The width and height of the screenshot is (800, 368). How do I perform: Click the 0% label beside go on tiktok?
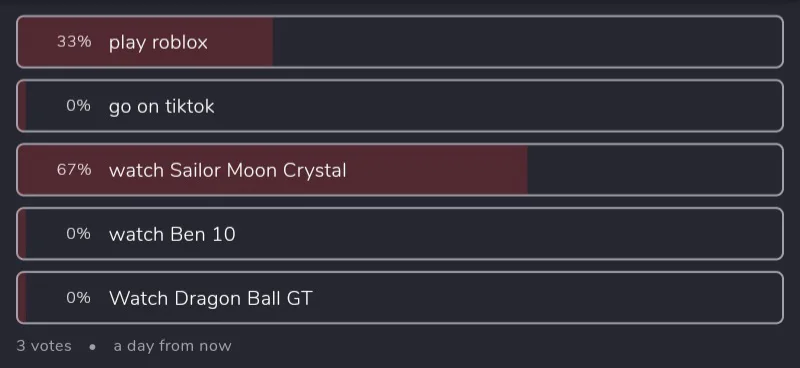(79, 106)
